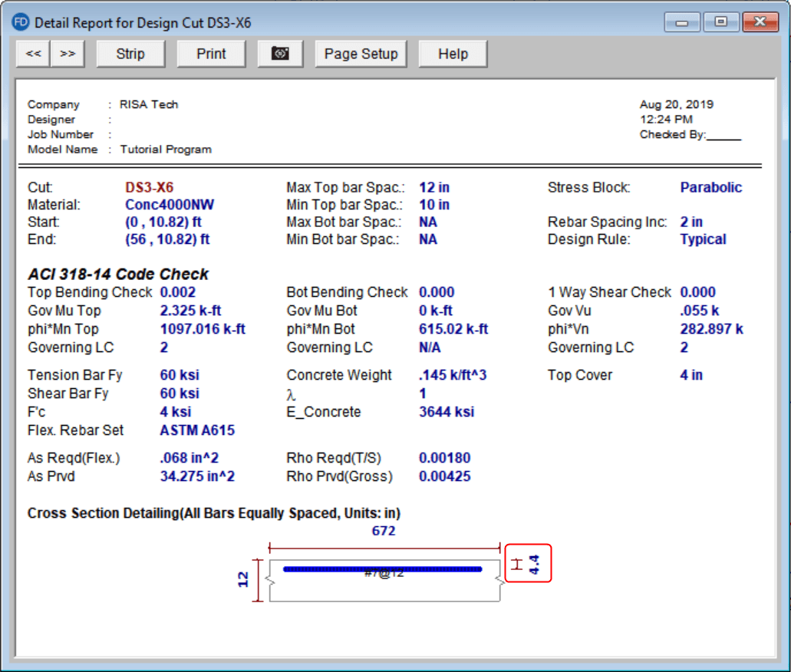This screenshot has width=791, height=672.
Task: Click As Prvd value 34.275 in^2
Action: pyautogui.click(x=197, y=476)
